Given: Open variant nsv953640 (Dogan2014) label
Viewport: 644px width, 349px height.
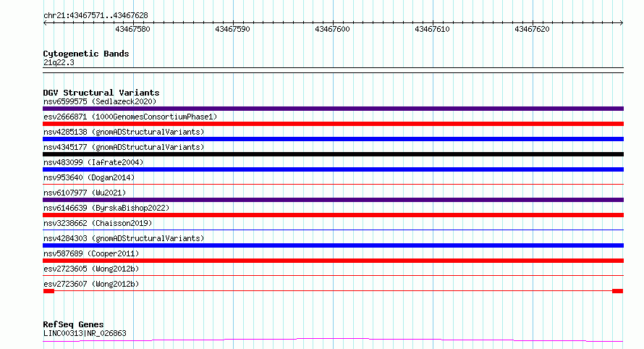Looking at the screenshot, I should (x=89, y=177).
